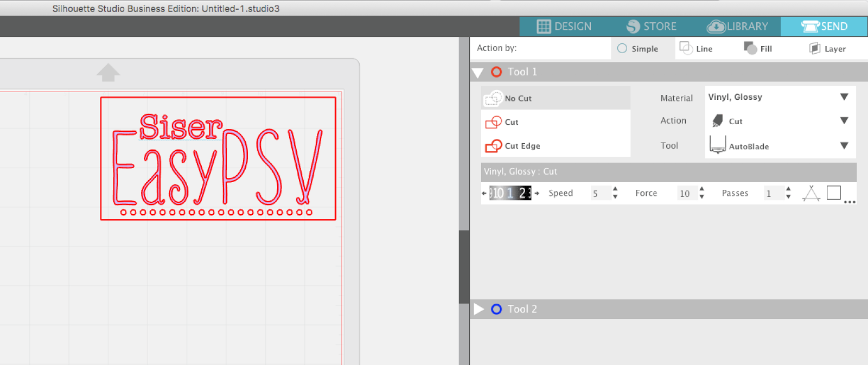
Task: Expand the Tool 2 section triangle
Action: (478, 309)
